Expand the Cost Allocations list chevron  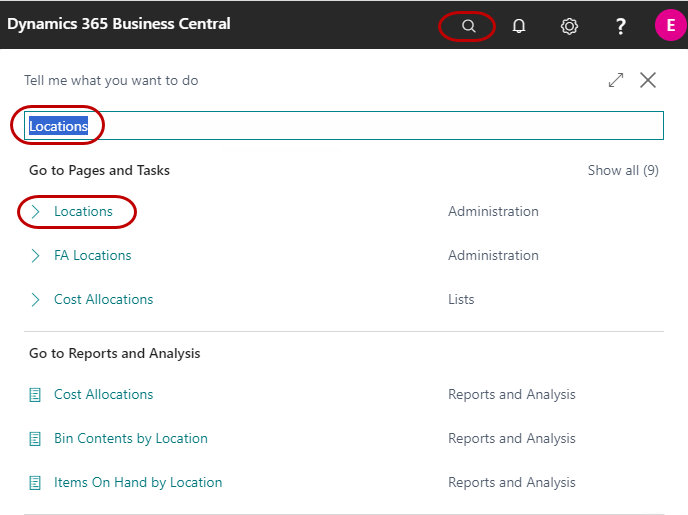(36, 300)
